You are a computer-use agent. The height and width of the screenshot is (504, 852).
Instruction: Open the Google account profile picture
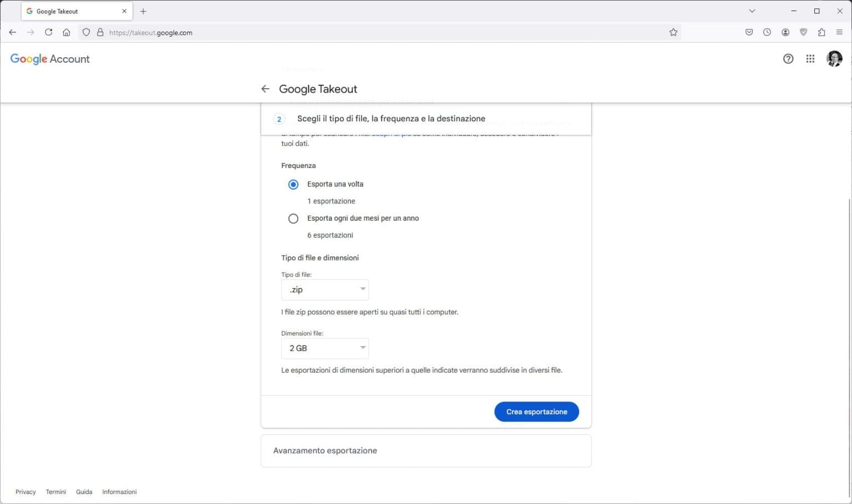[834, 59]
